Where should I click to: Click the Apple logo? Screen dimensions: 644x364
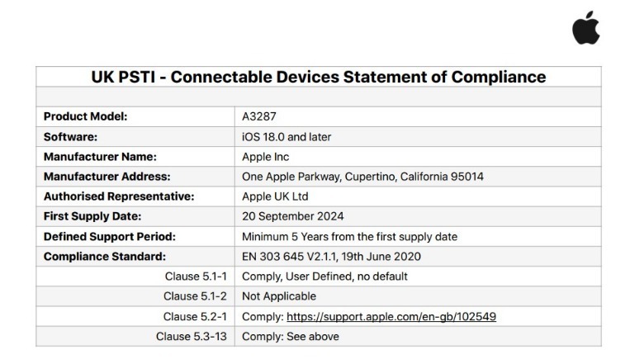pyautogui.click(x=586, y=27)
